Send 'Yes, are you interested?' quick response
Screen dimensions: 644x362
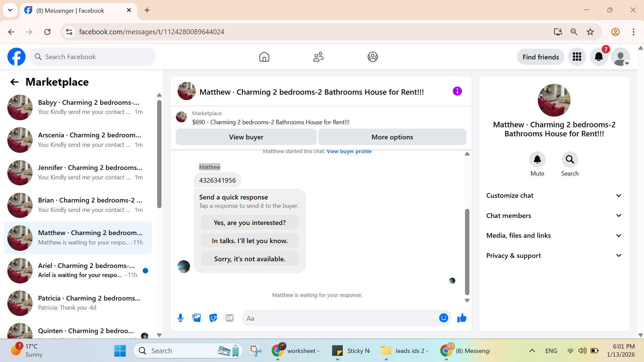tap(249, 223)
